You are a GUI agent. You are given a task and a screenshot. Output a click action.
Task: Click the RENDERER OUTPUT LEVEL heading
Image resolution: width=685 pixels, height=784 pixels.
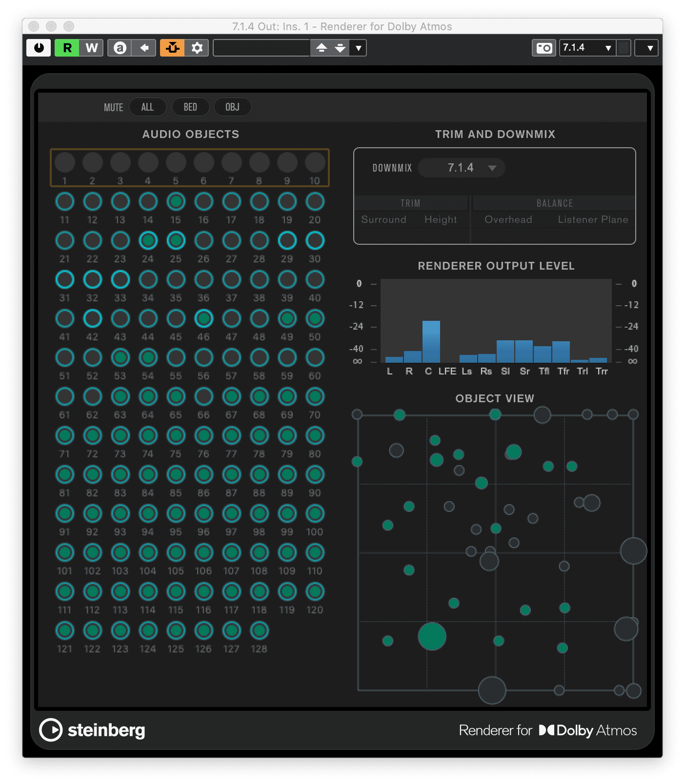[x=496, y=266]
